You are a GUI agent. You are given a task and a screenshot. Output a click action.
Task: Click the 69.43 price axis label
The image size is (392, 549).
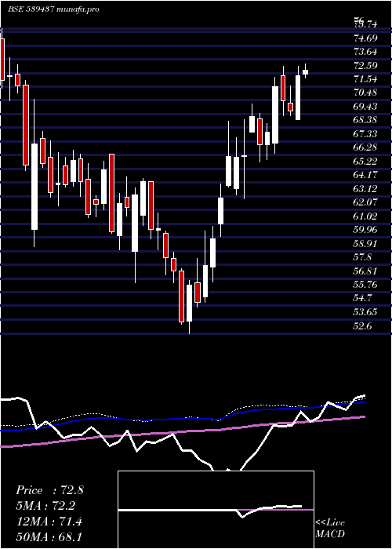tap(365, 107)
